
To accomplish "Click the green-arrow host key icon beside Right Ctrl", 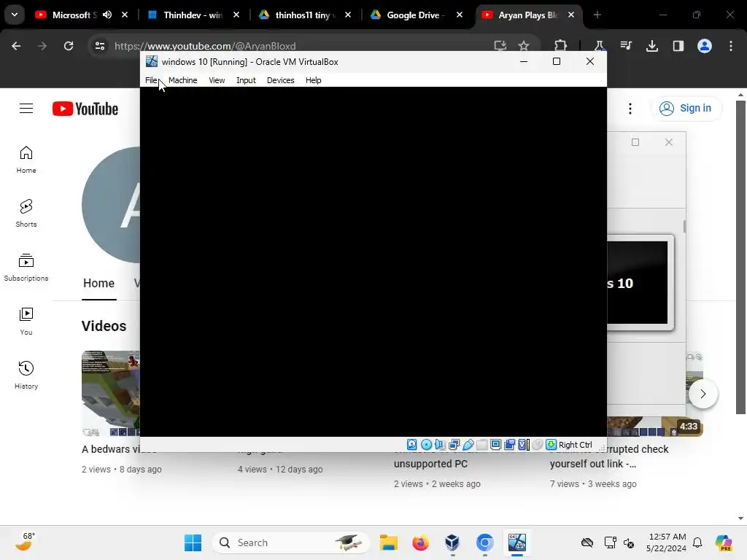I will tap(551, 445).
